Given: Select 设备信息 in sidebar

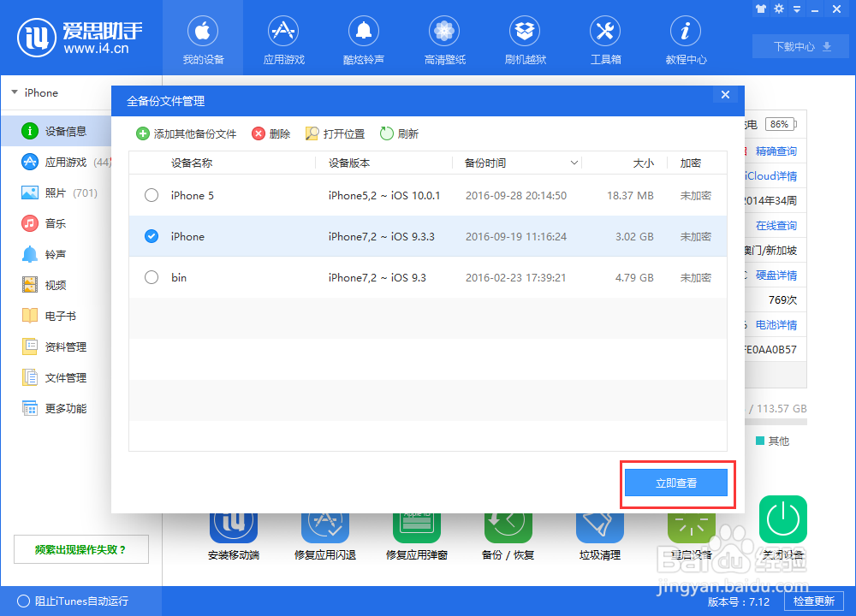Looking at the screenshot, I should [56, 131].
